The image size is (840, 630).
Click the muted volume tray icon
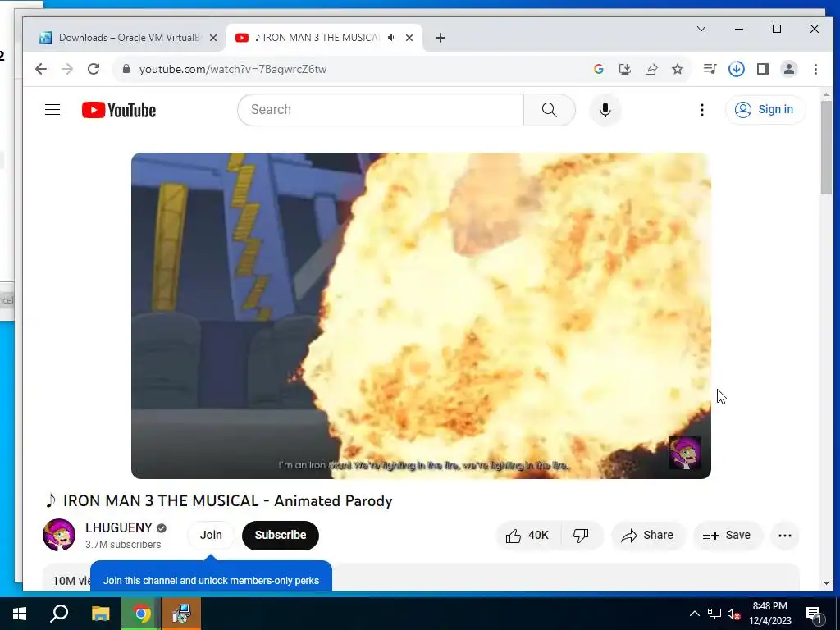(x=733, y=614)
